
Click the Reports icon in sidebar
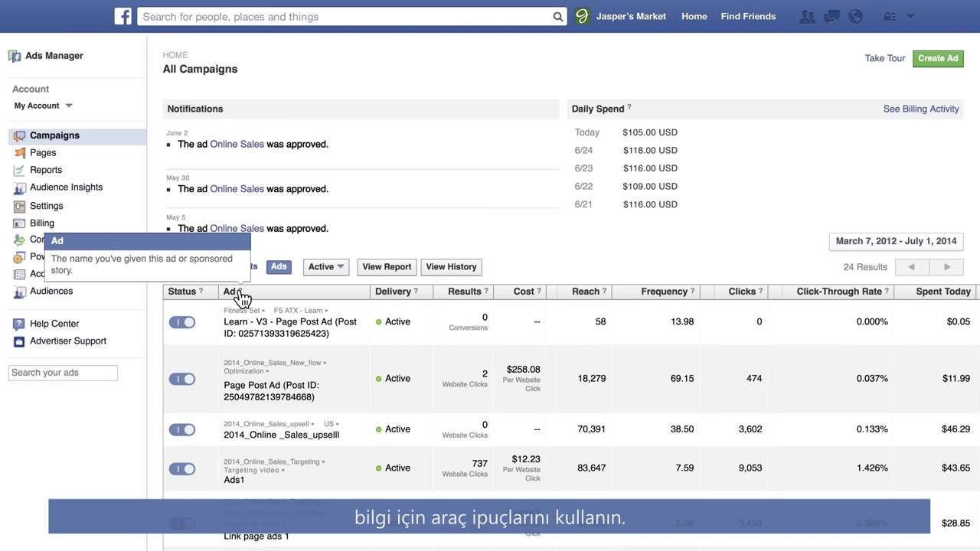click(19, 170)
